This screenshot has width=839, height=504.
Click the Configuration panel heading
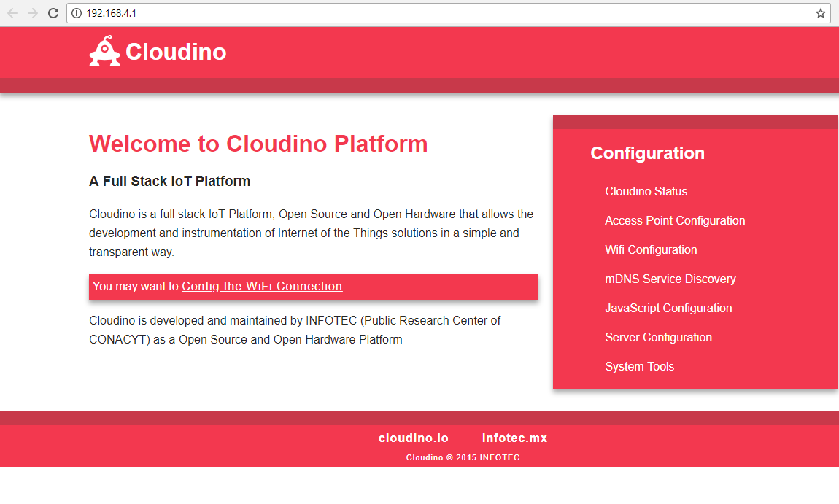tap(647, 153)
